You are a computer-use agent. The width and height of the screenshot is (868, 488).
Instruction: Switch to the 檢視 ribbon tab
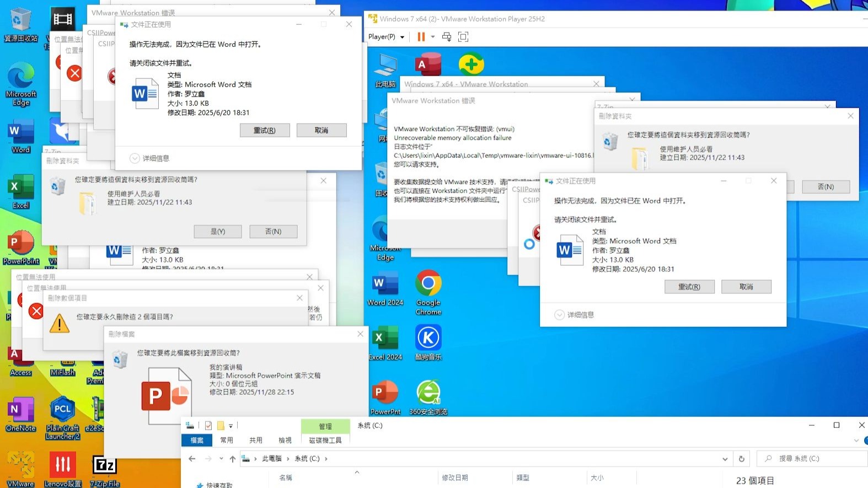click(285, 441)
